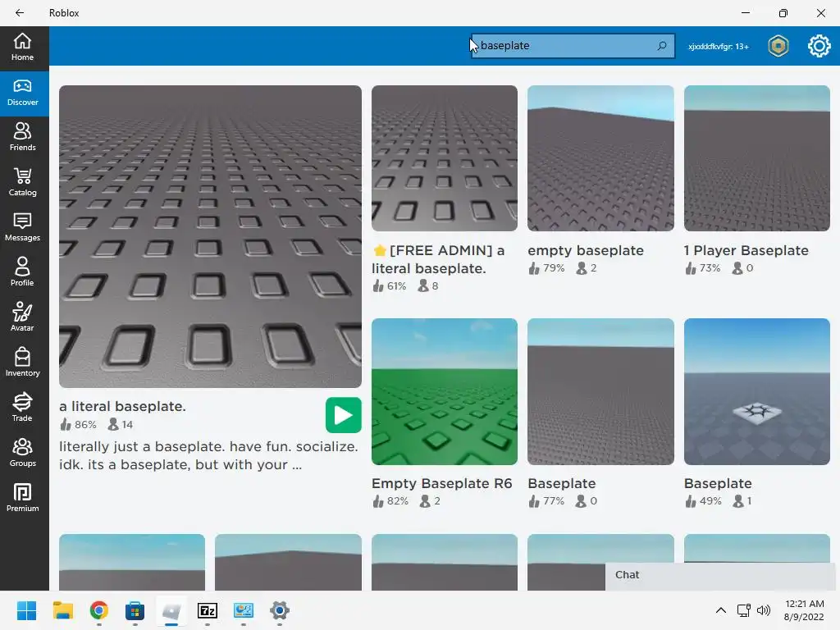Show hidden system tray icons chevron

coord(721,610)
